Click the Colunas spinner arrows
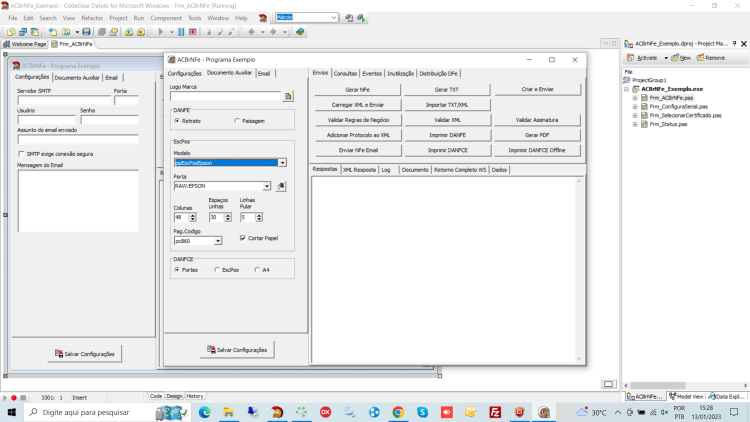The width and height of the screenshot is (750, 422). click(192, 217)
